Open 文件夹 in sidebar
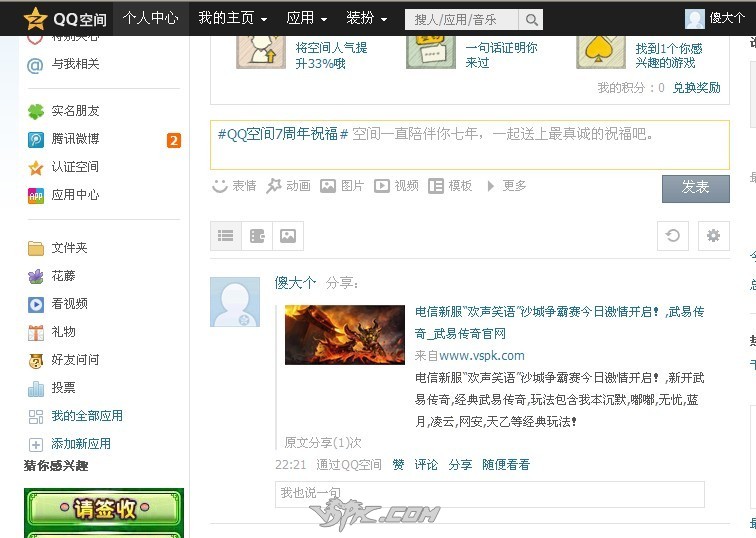The width and height of the screenshot is (756, 538). [x=69, y=248]
